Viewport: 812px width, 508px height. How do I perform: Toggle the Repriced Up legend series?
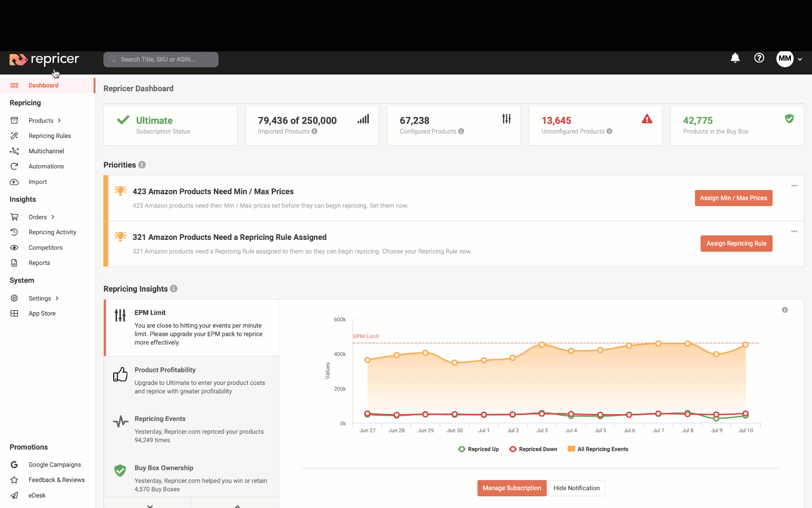point(478,449)
